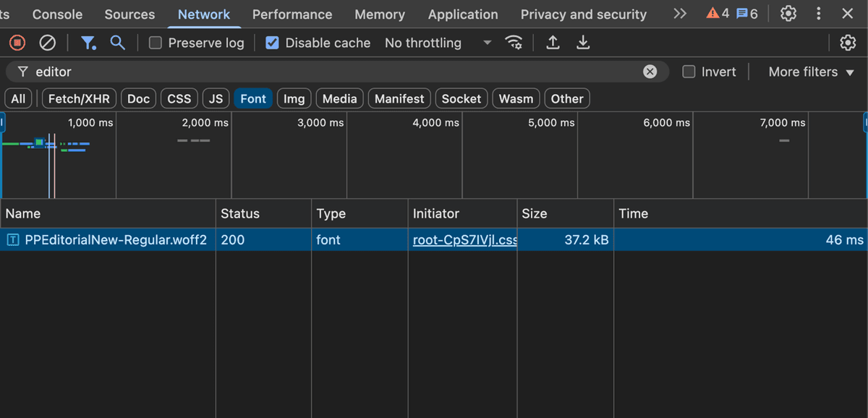Uncheck Disable cache checkbox

coord(272,43)
